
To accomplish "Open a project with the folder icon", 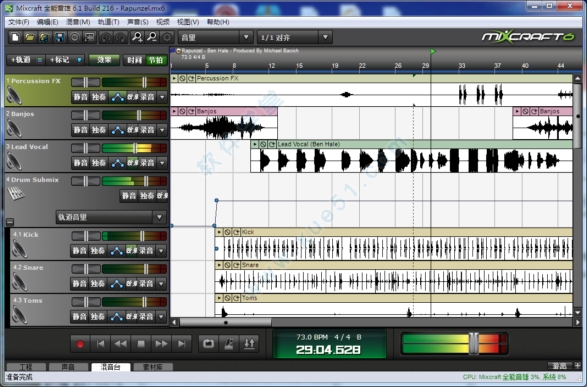I will (30, 37).
